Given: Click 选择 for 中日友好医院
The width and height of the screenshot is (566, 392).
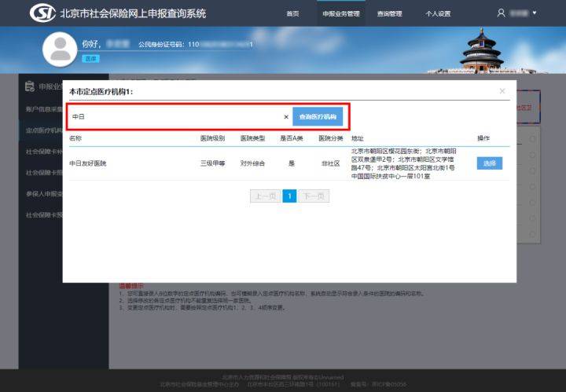Looking at the screenshot, I should 490,163.
